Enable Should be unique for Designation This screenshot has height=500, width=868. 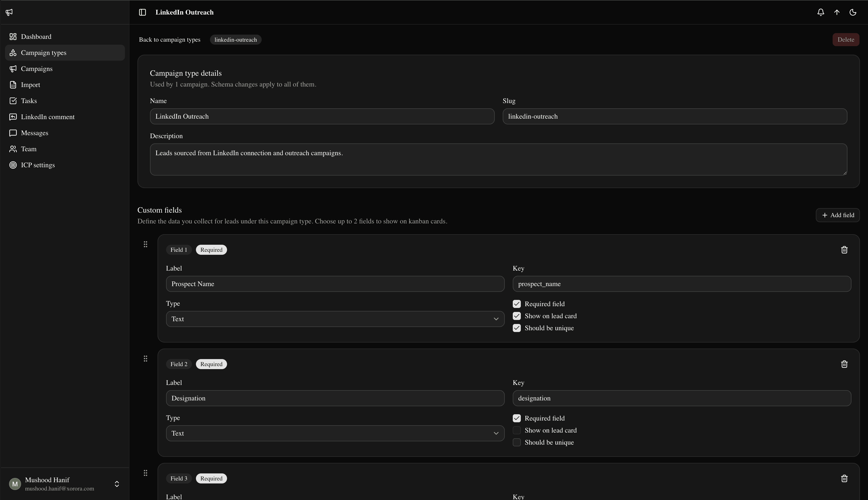click(517, 442)
